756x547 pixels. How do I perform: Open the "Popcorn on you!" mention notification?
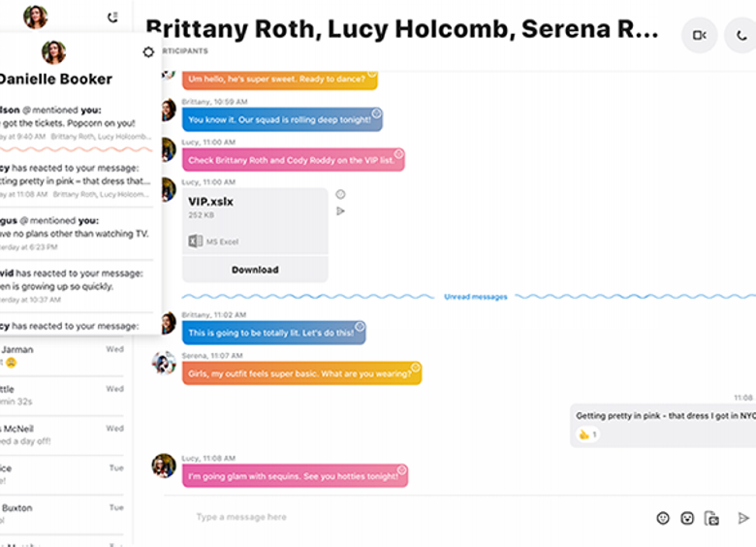(76, 123)
